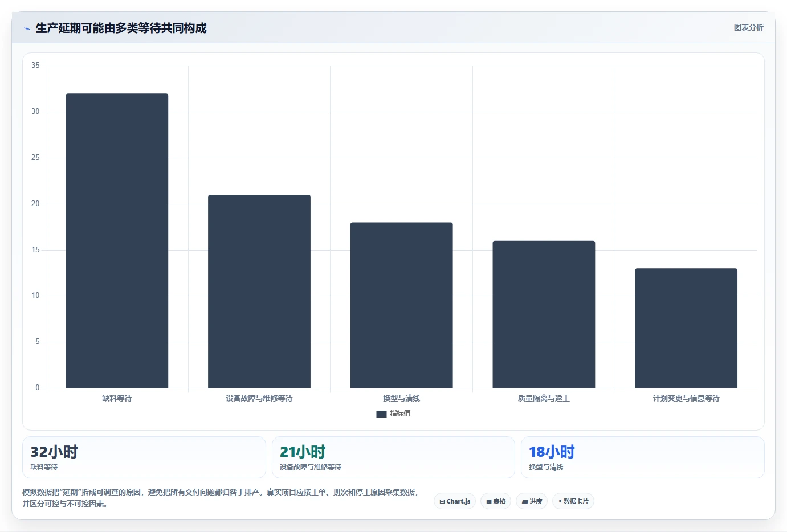
Task: Open the 21小时 设备故障与维修等待 card
Action: tap(393, 457)
